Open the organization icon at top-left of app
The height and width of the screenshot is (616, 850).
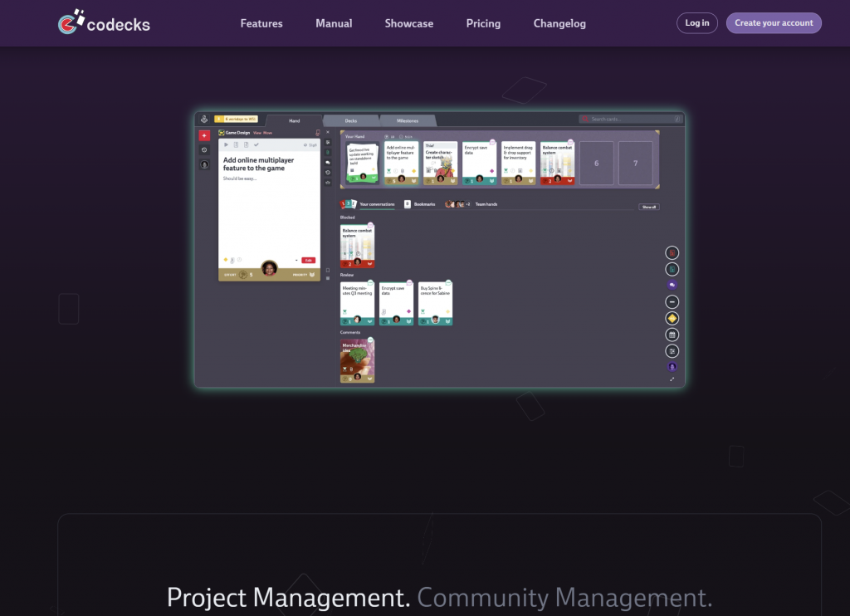204,120
